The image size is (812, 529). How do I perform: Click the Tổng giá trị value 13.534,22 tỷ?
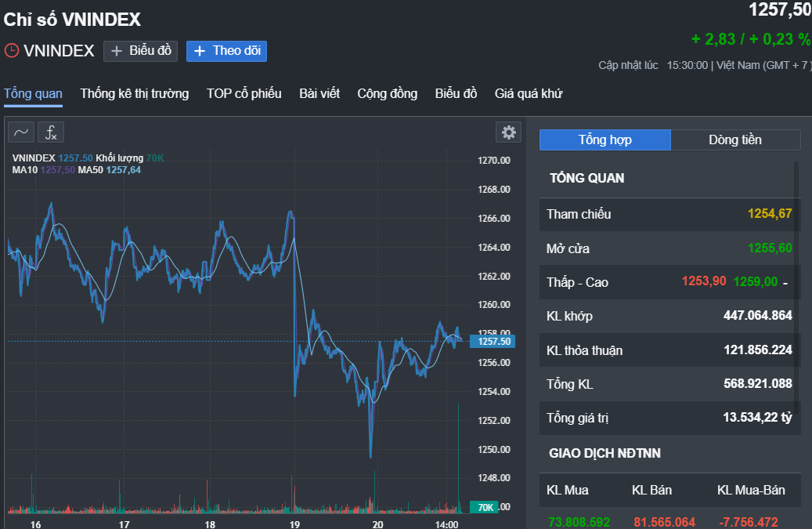coord(758,418)
